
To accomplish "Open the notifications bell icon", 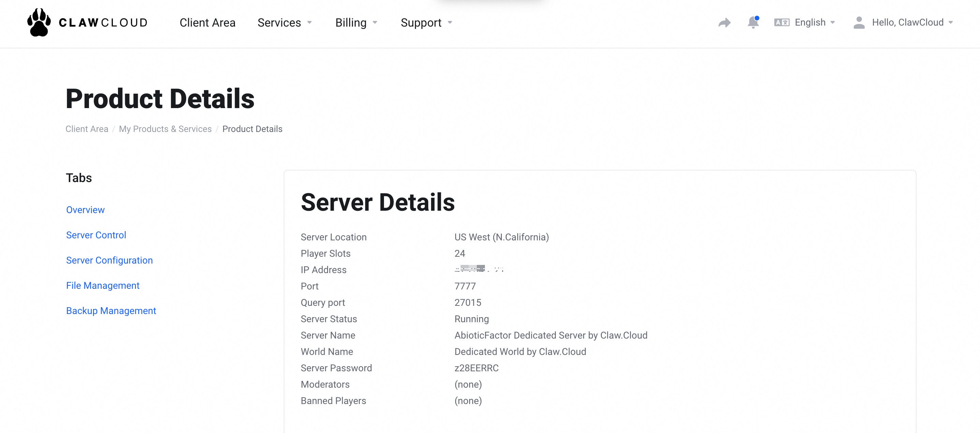I will coord(753,23).
